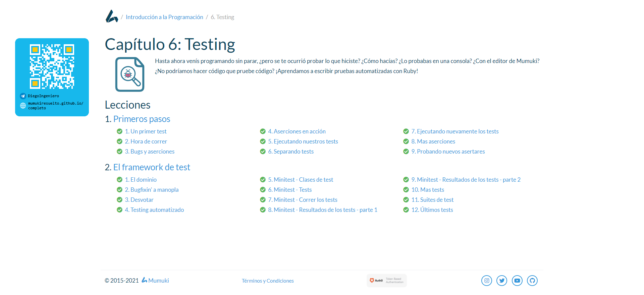Click the 'Capítulo 6: Testing' title

(x=170, y=45)
